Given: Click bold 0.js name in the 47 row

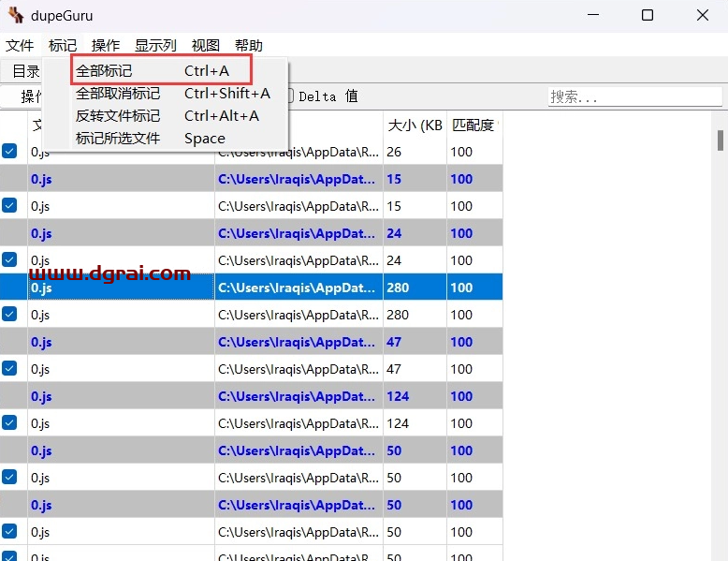Looking at the screenshot, I should [41, 342].
